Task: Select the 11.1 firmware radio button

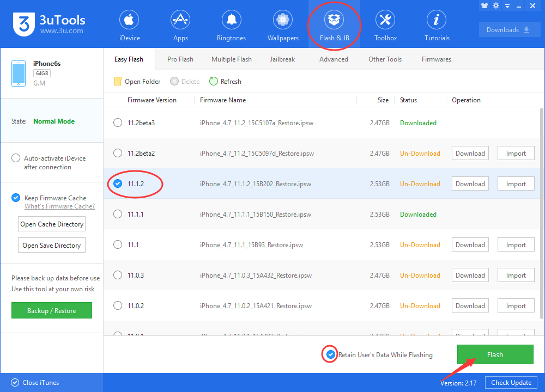Action: 118,245
